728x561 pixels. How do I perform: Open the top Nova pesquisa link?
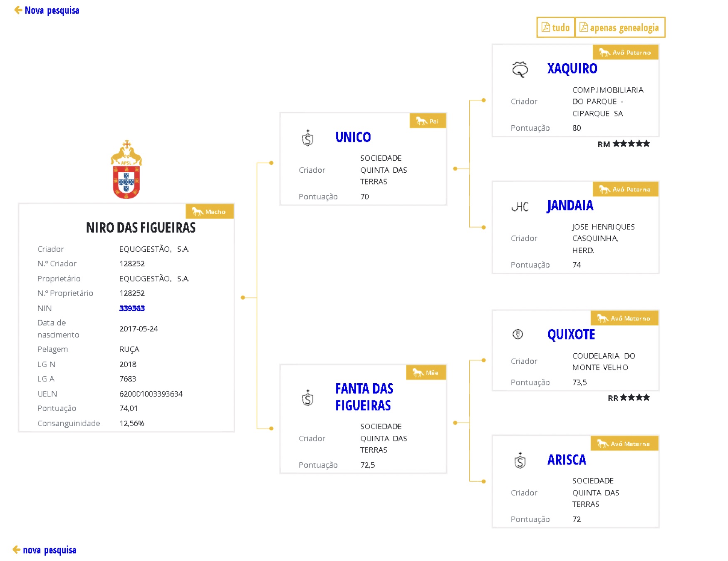point(52,10)
